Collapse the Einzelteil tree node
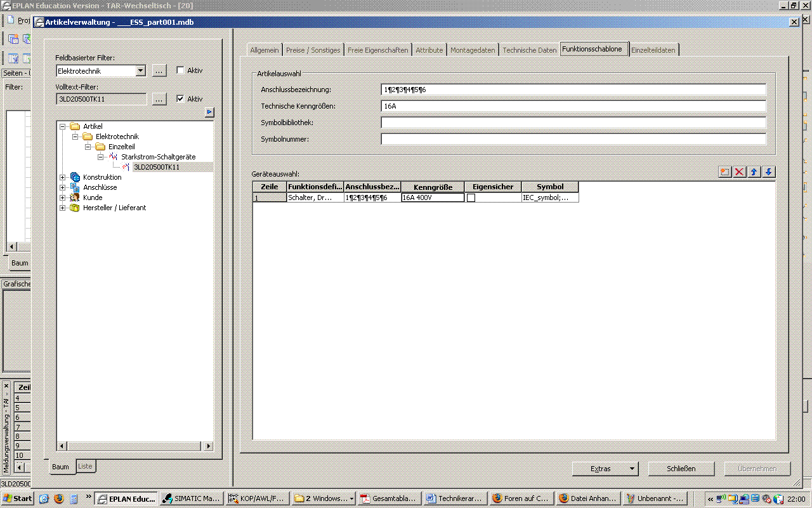 [x=88, y=147]
